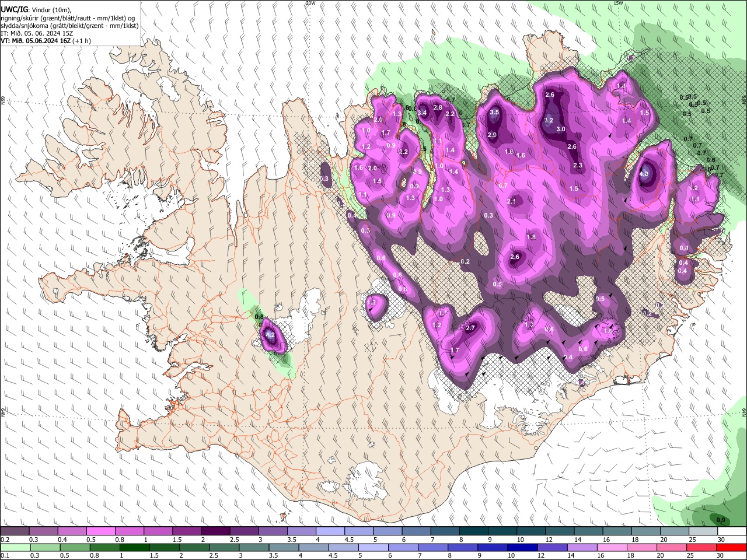Screen dimensions: 747x560
Task: Select the darkest green 1 rain legend swatch
Action: coord(134,548)
